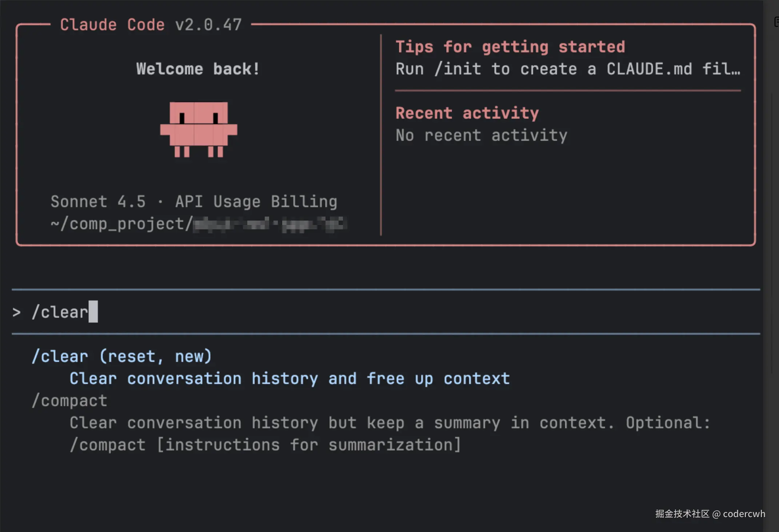Click the Claude Code title label
This screenshot has width=779, height=532.
[112, 25]
